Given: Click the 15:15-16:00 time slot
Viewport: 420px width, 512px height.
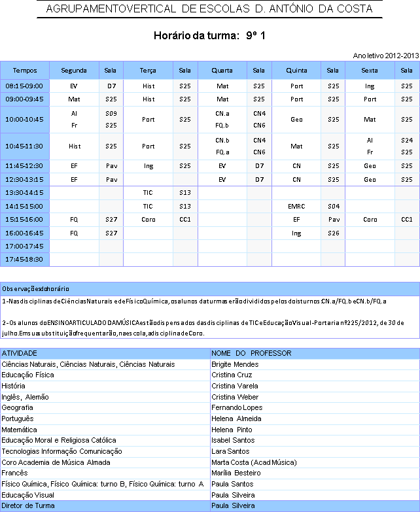Looking at the screenshot, I should point(25,220).
